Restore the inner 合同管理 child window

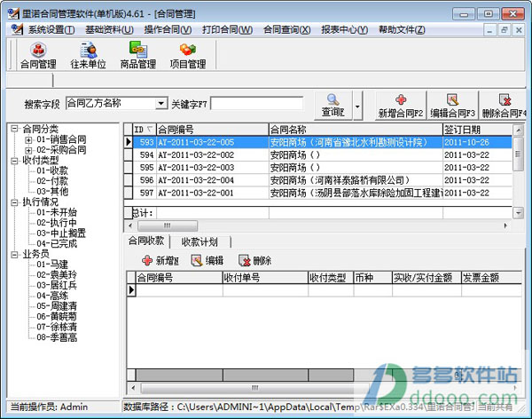pyautogui.click(x=505, y=30)
